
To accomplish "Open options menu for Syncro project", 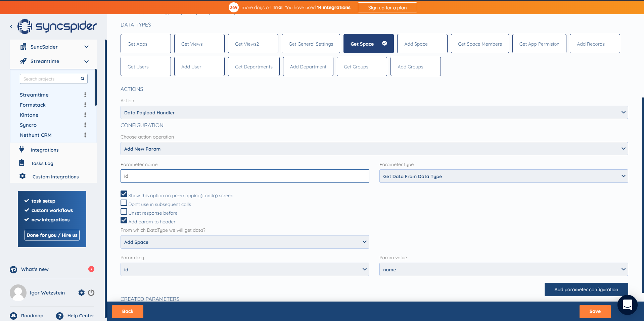I will coord(85,125).
